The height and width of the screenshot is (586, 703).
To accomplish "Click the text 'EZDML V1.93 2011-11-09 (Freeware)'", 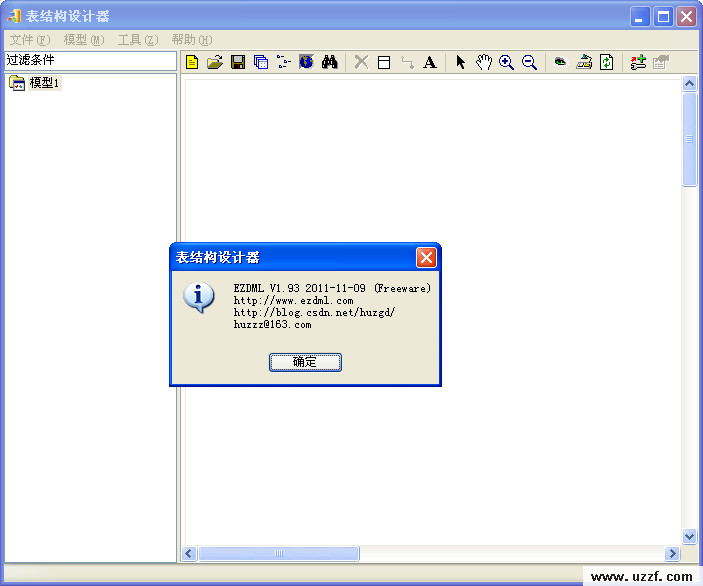I will tap(332, 288).
